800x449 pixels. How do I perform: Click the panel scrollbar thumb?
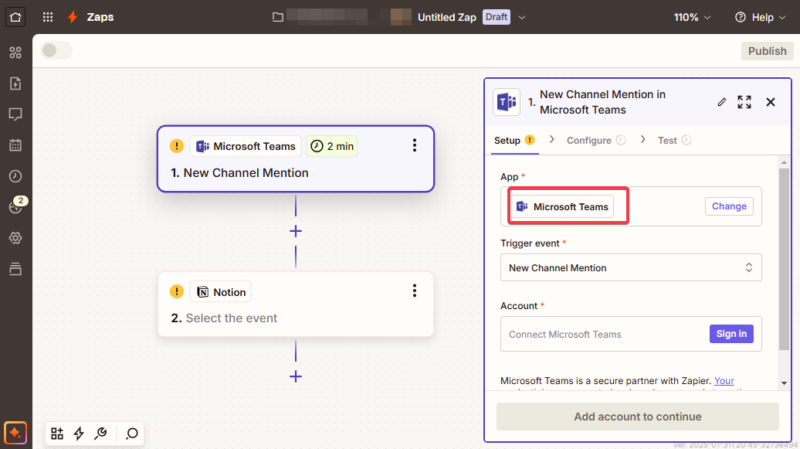pos(784,259)
